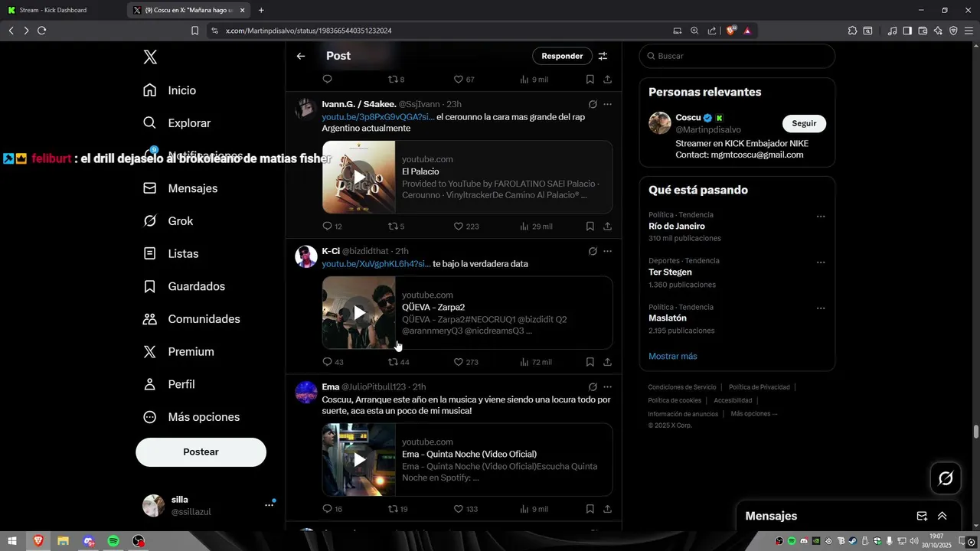
Task: Open the youtu.be/XuVgphKL6h4 link
Action: pyautogui.click(x=376, y=264)
